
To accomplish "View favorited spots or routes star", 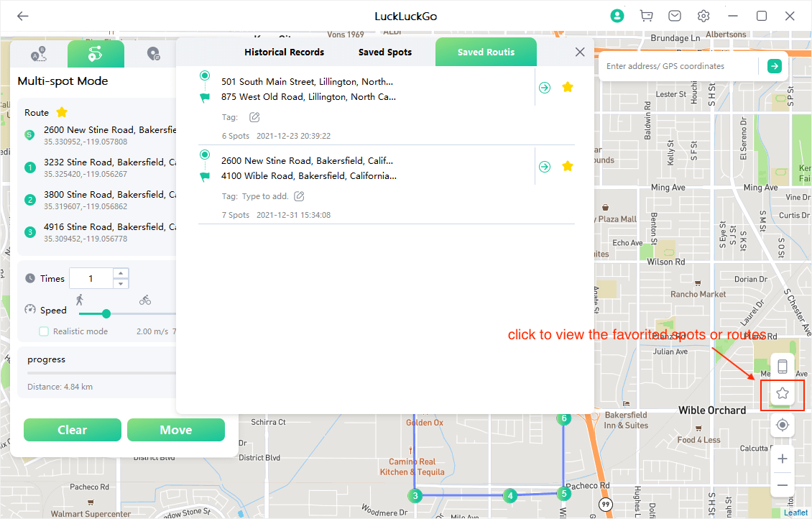I will 783,394.
